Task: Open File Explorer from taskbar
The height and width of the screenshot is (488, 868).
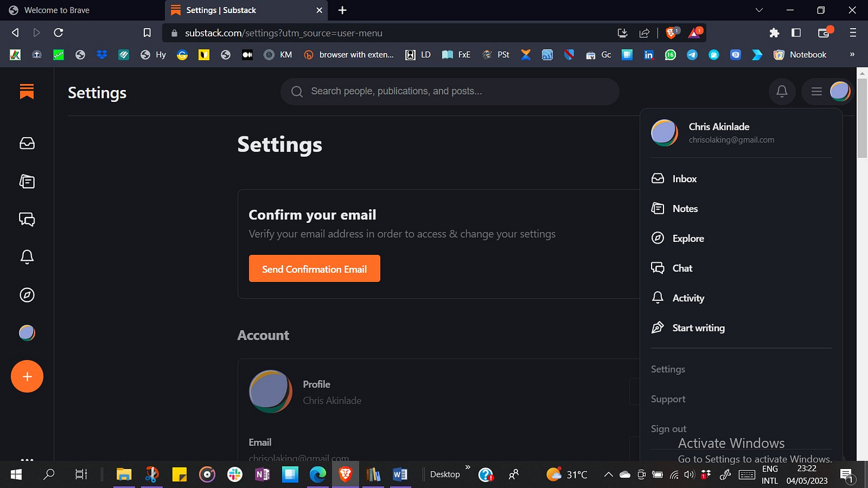Action: click(x=123, y=474)
